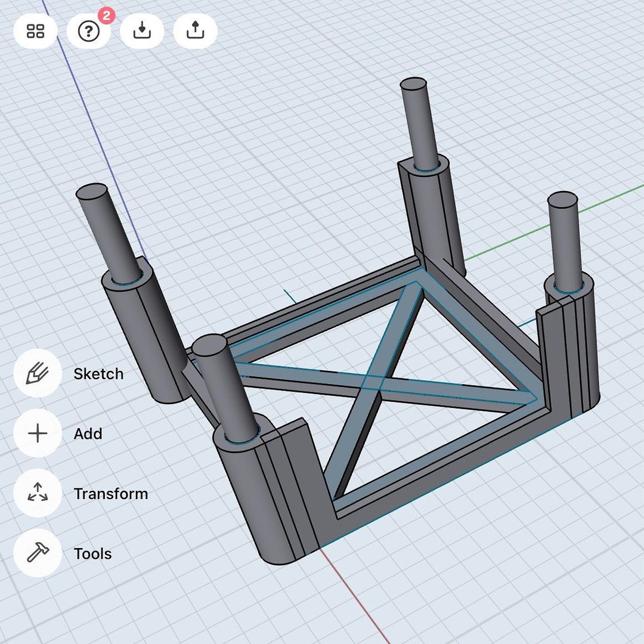Click the import tray icon
644x644 pixels.
click(142, 32)
